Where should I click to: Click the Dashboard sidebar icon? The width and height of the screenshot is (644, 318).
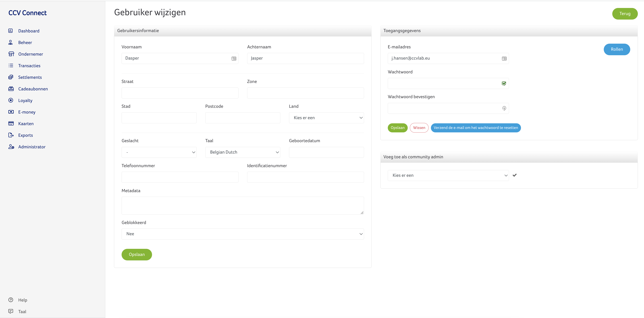click(x=11, y=31)
